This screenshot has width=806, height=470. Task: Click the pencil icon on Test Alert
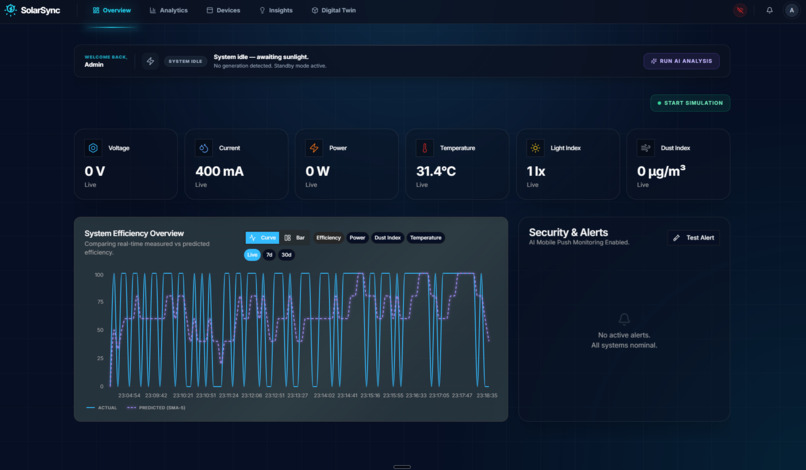click(x=676, y=238)
